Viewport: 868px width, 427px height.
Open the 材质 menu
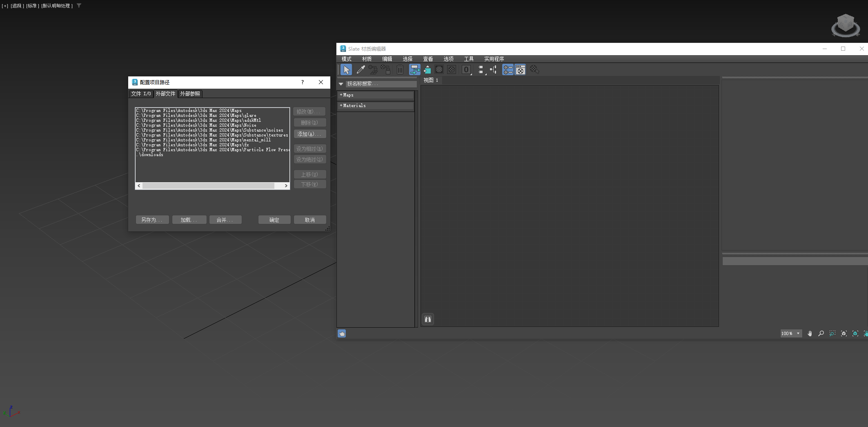click(x=367, y=59)
